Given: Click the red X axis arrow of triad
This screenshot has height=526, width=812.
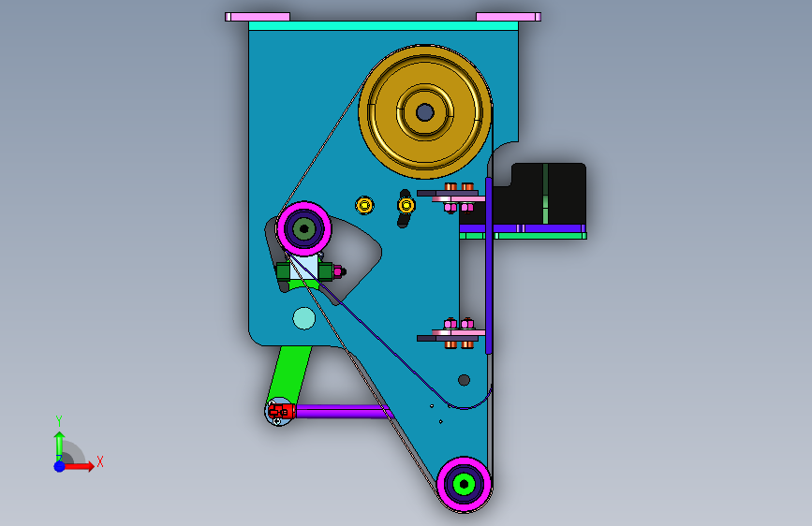Looking at the screenshot, I should pos(79,466).
